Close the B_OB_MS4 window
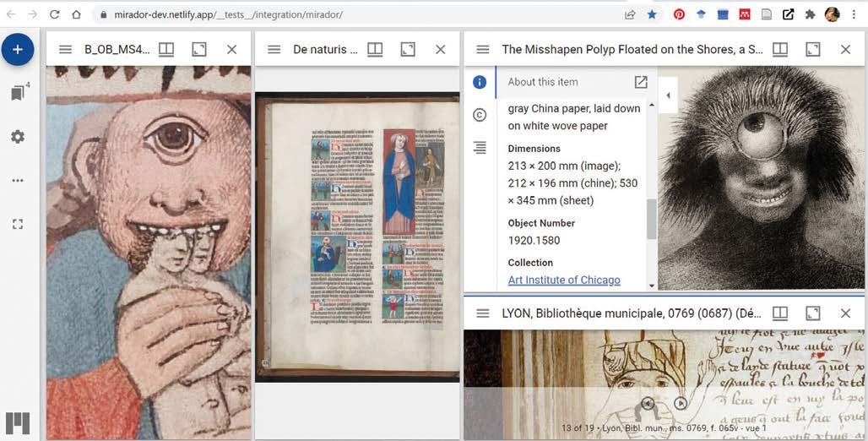868x441 pixels. pos(232,49)
